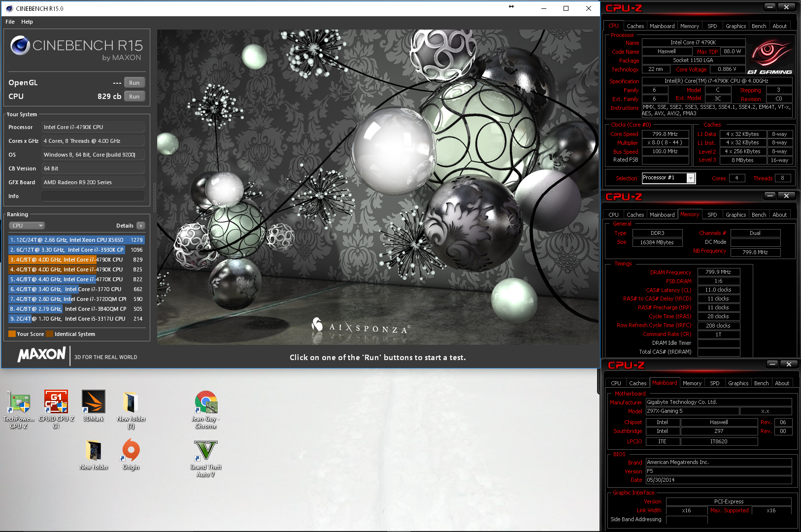Open About tab in top CPU-Z window
The image size is (801, 532).
[780, 26]
